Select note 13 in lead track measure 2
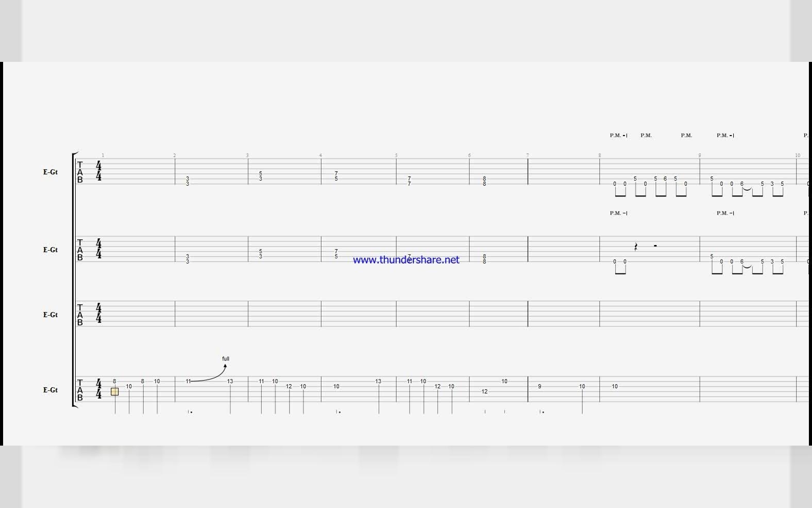 (230, 381)
